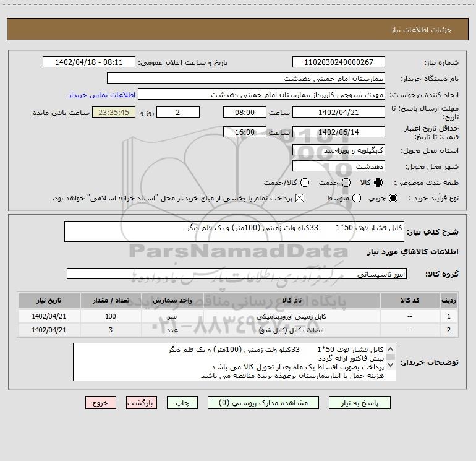Click the goods group field امور تاسیساتی
Viewport: 476px width, 461px height.
[237, 274]
